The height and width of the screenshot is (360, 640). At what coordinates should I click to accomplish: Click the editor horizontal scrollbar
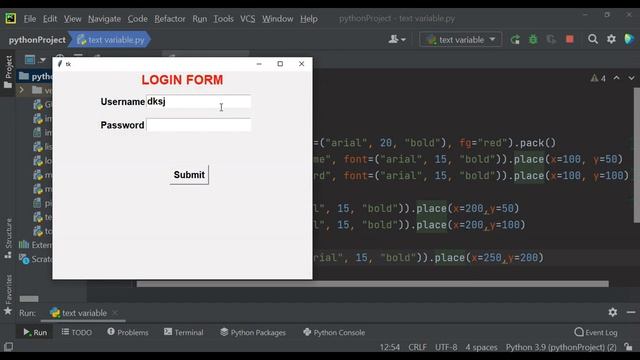pyautogui.click(x=372, y=284)
